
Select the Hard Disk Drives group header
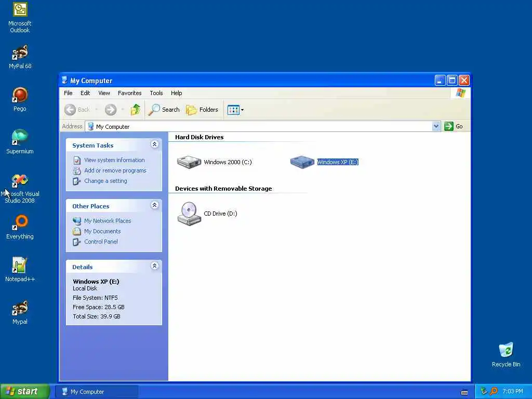[x=199, y=137]
